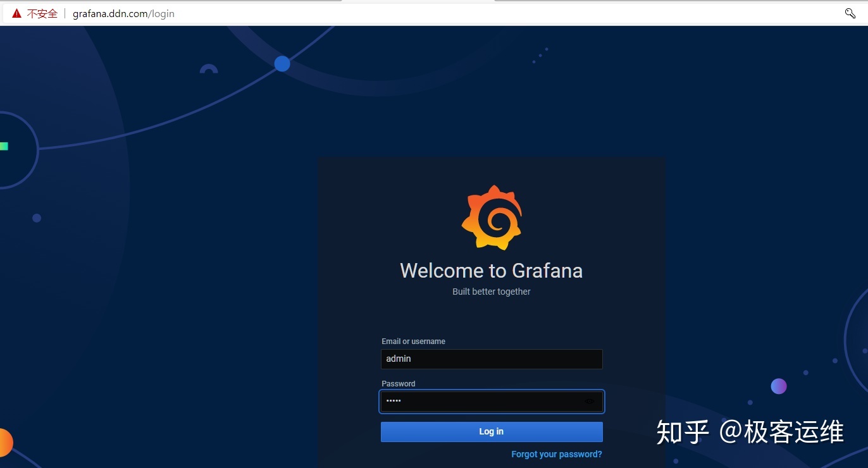This screenshot has height=468, width=868.
Task: Click the Password input field
Action: (x=492, y=402)
